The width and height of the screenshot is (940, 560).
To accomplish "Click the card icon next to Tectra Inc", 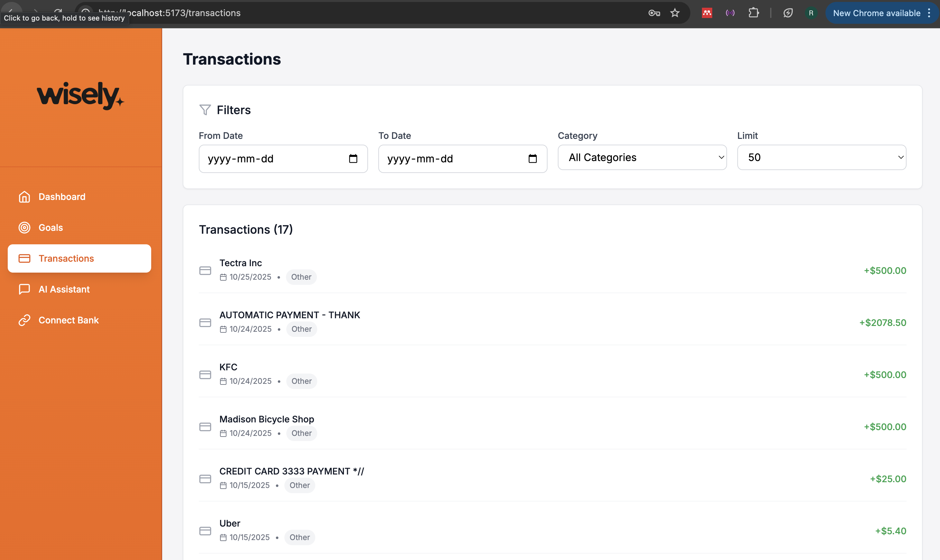I will 205,271.
